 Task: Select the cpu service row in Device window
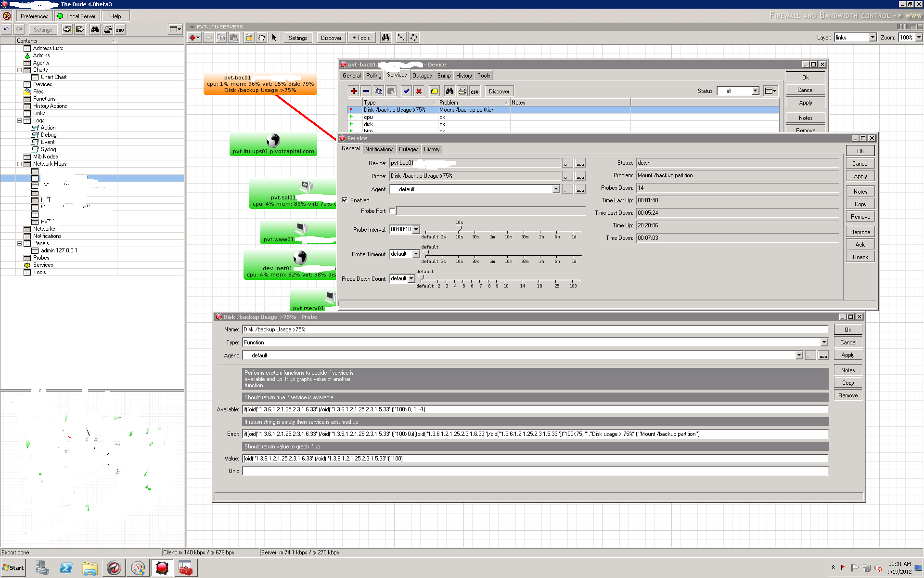(x=563, y=117)
